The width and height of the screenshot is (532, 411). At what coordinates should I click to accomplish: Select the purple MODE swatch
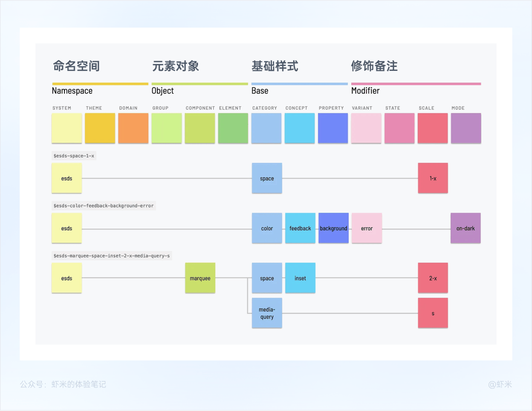tap(466, 128)
